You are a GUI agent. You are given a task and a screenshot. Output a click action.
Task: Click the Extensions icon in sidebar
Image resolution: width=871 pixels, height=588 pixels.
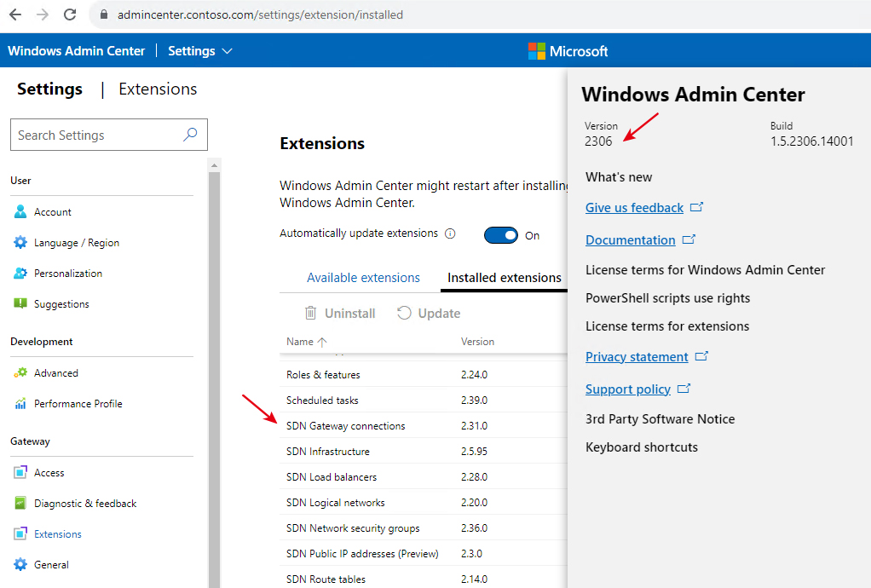point(20,533)
